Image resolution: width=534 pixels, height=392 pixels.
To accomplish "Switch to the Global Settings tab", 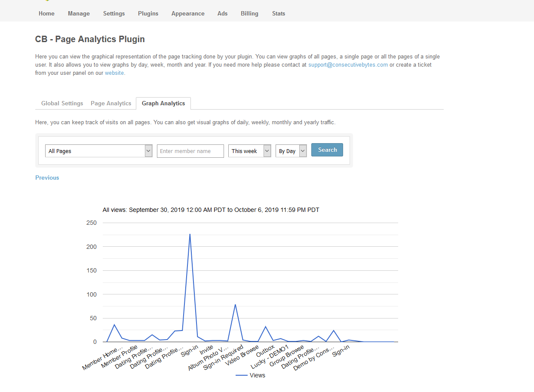I will (62, 103).
